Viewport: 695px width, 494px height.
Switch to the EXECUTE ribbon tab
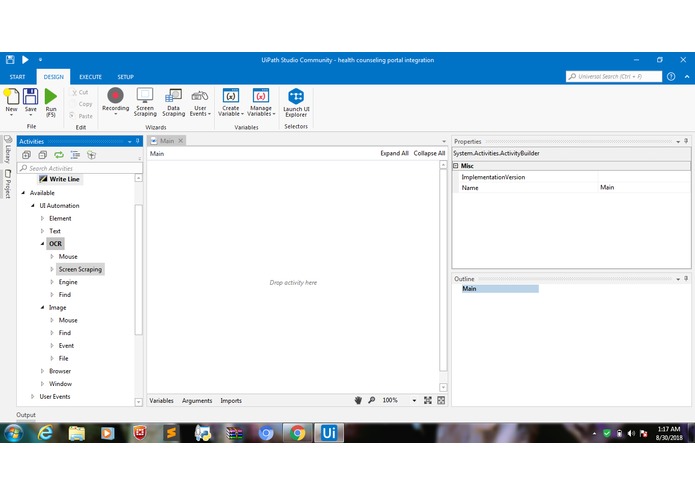(x=90, y=77)
